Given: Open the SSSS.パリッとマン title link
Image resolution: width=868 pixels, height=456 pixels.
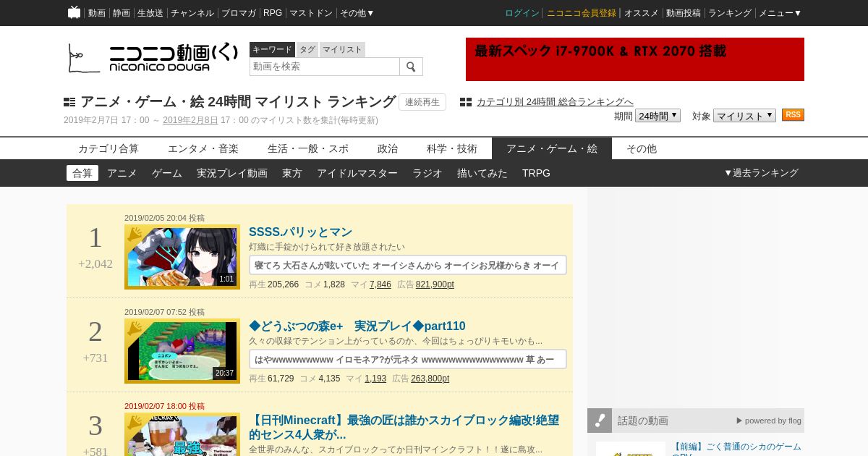Looking at the screenshot, I should [300, 232].
